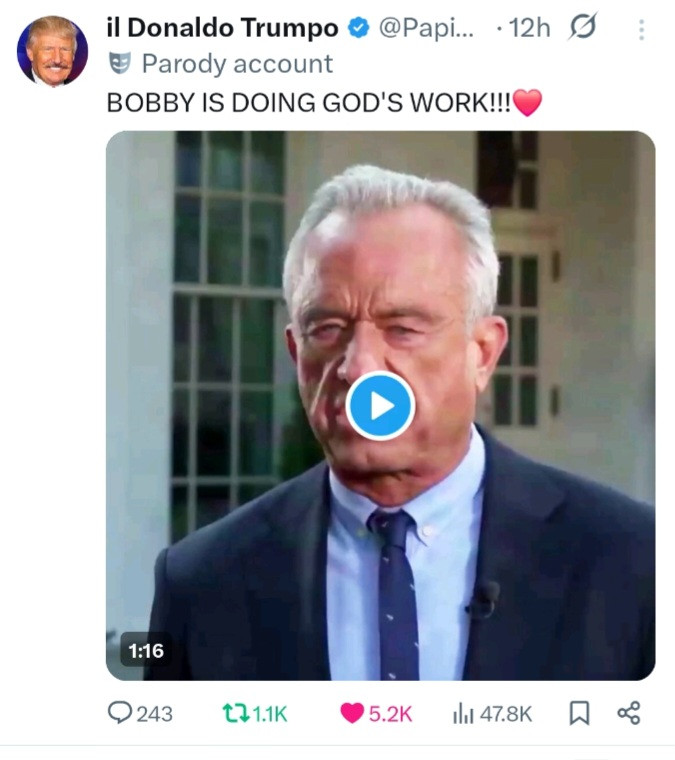Click the 243 replies count
The height and width of the screenshot is (760, 675).
(x=154, y=713)
